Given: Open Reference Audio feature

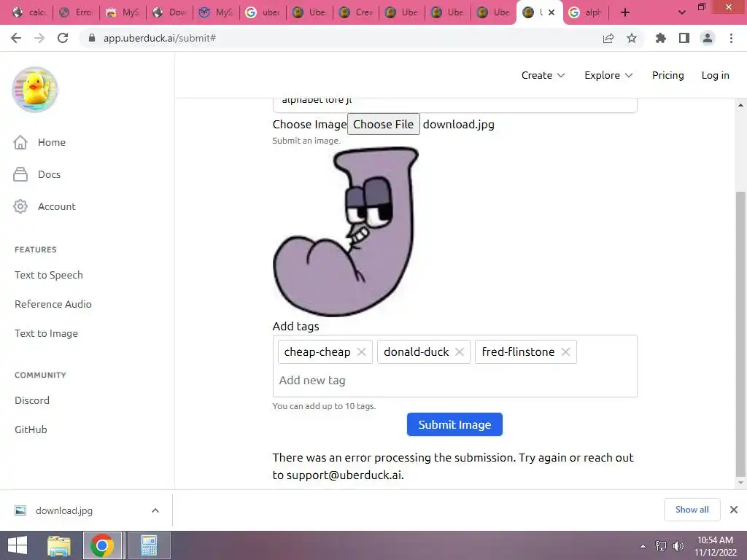Looking at the screenshot, I should coord(53,304).
